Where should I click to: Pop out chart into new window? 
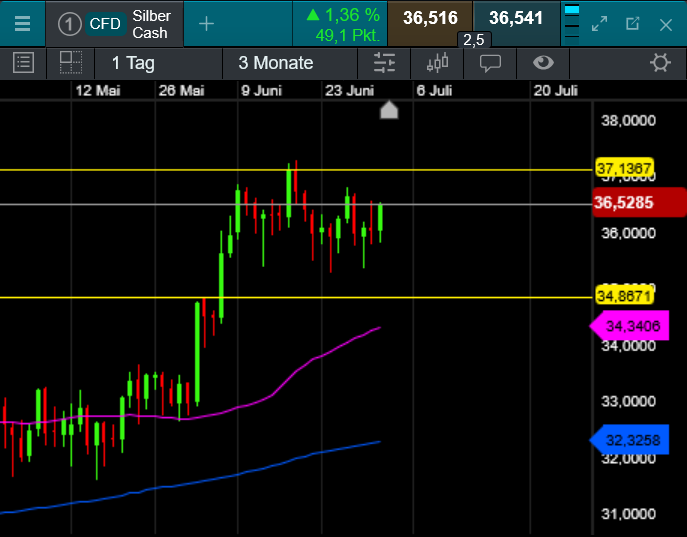pos(633,23)
